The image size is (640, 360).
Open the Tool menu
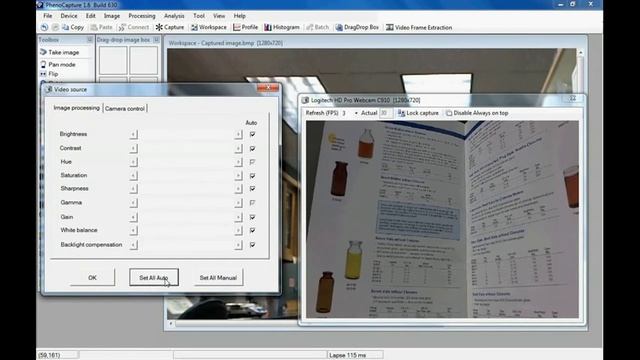tap(199, 16)
